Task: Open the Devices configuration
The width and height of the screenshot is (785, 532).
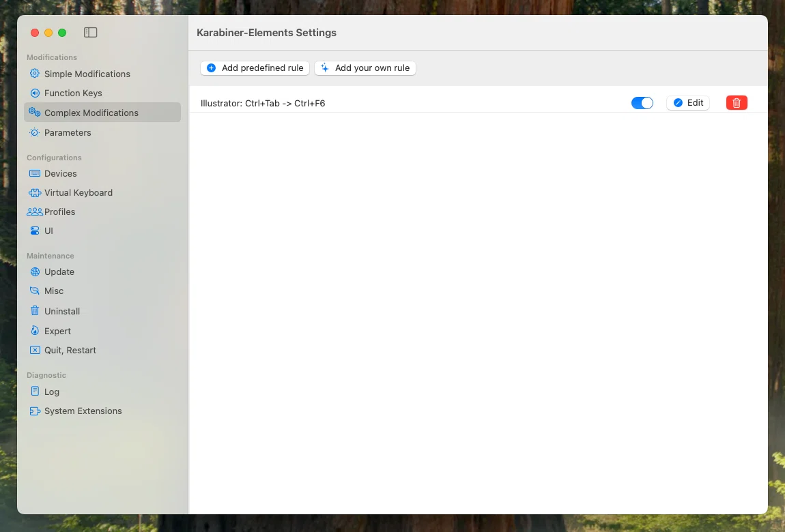Action: 102,173
